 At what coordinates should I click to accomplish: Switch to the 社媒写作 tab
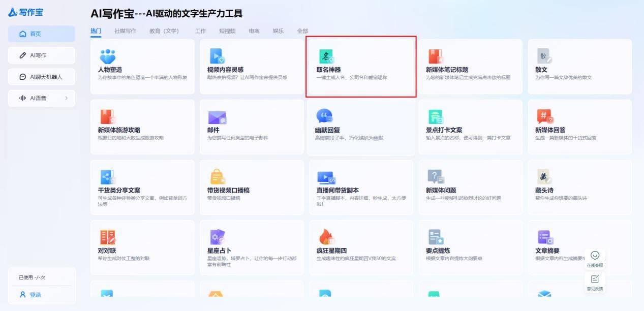[x=125, y=31]
